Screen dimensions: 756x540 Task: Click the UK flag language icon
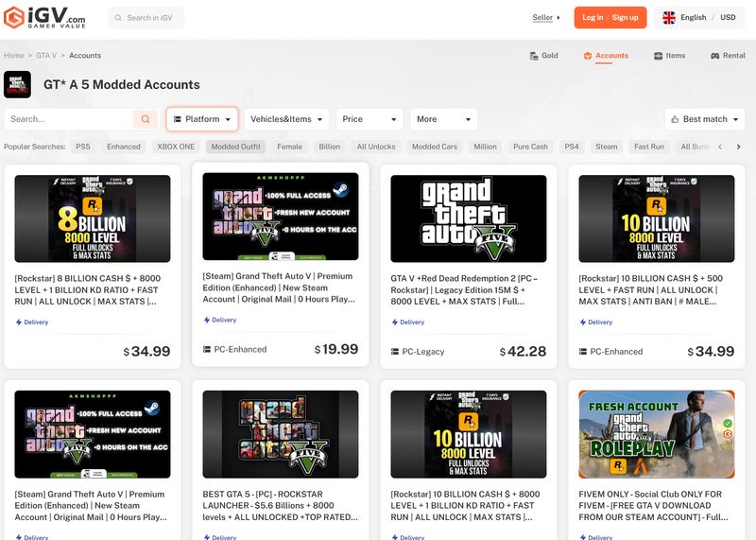pyautogui.click(x=669, y=18)
